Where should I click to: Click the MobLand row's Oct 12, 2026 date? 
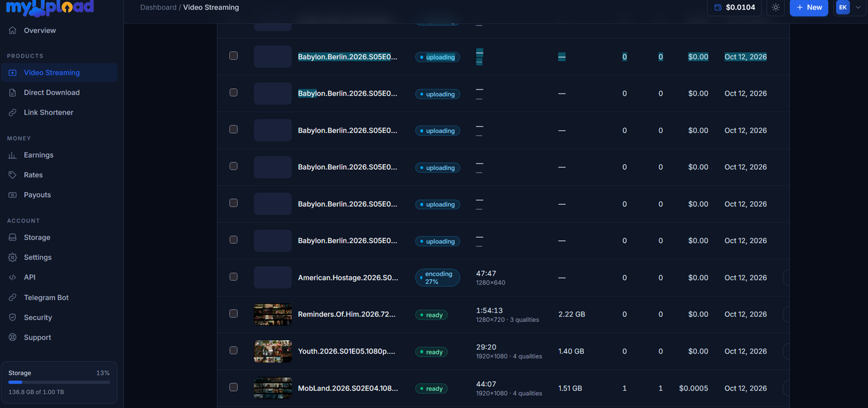[745, 388]
